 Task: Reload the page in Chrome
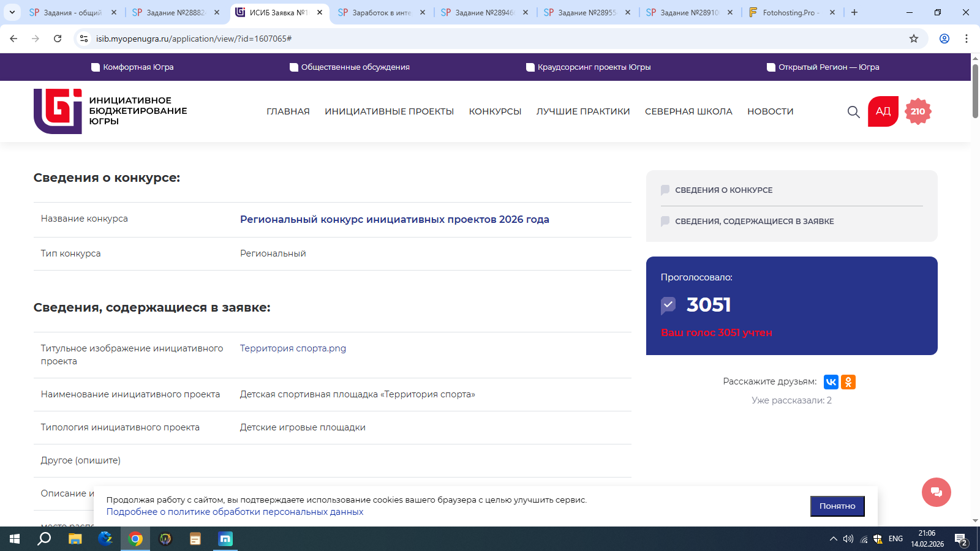(58, 39)
